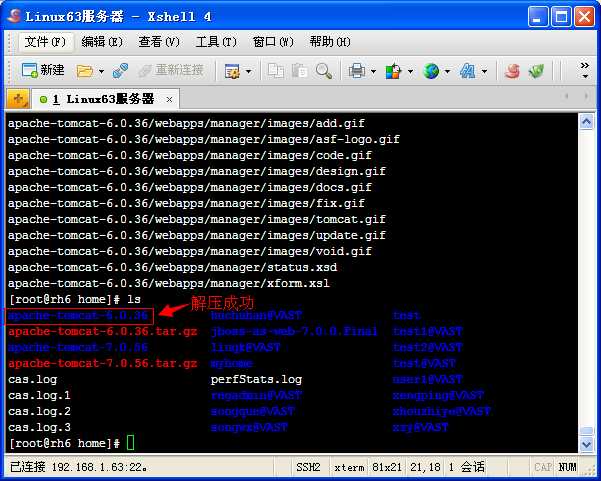Close the Linux63服务器 tab

click(169, 100)
